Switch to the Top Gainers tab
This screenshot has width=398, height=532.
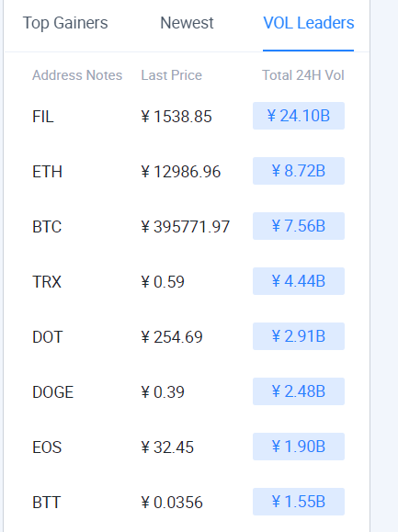(65, 23)
